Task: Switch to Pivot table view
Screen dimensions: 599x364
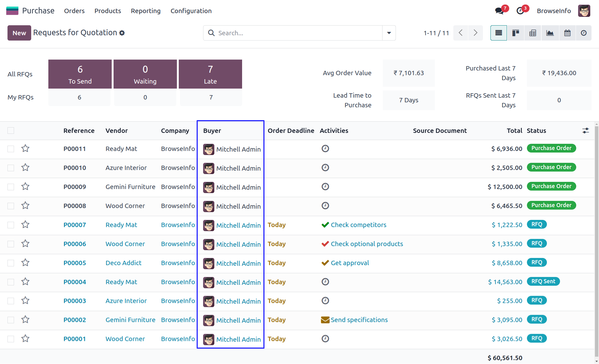Action: 533,33
